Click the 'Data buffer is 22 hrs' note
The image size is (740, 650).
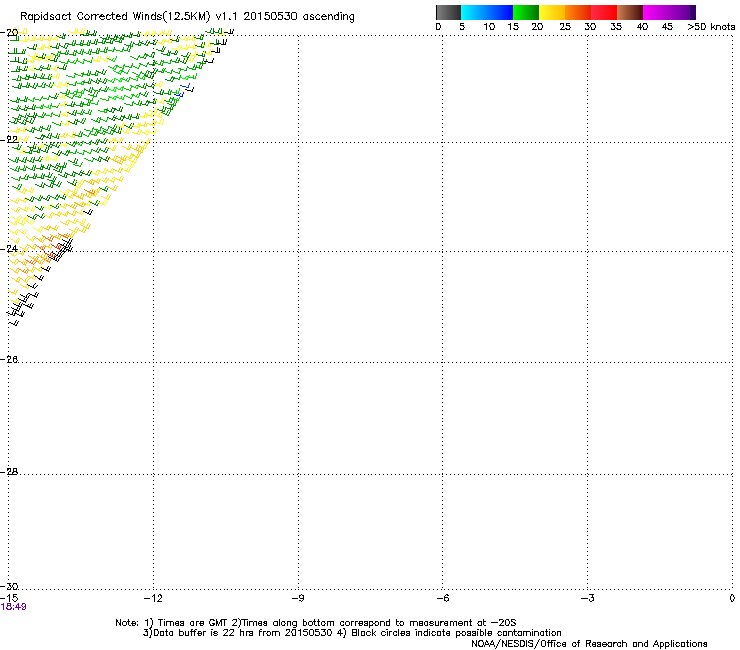(352, 633)
